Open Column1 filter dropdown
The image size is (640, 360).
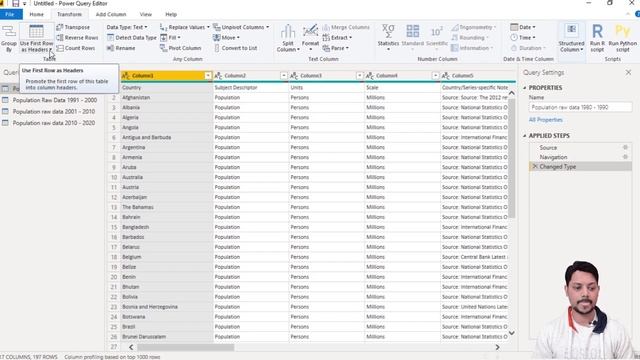click(x=208, y=76)
